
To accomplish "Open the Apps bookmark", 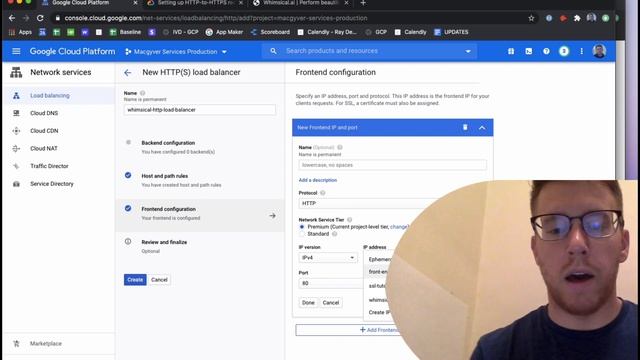I will click(x=20, y=32).
